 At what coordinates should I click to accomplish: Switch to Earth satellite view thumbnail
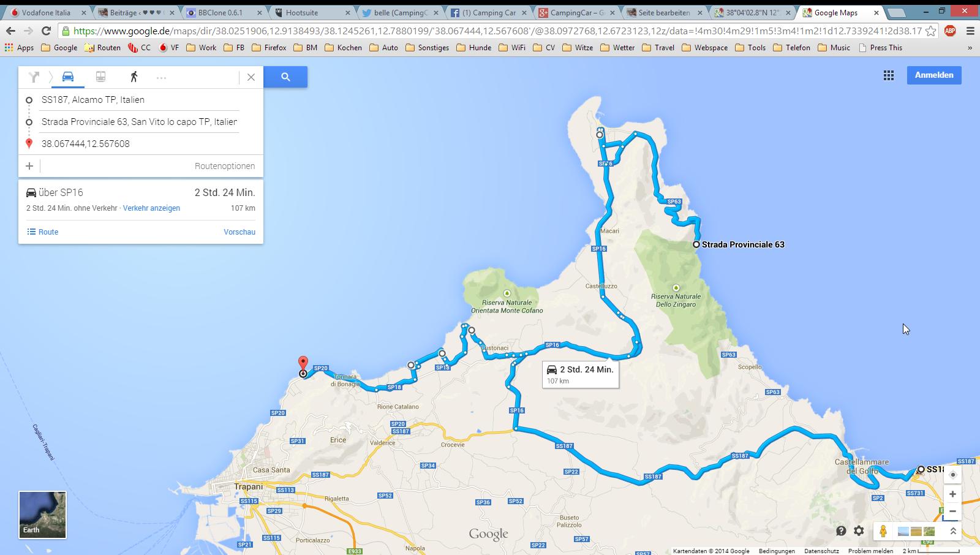(42, 515)
